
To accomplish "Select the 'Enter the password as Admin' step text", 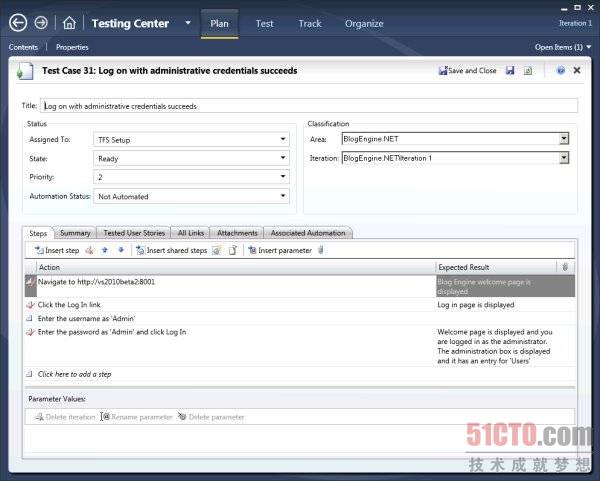I will tap(112, 332).
